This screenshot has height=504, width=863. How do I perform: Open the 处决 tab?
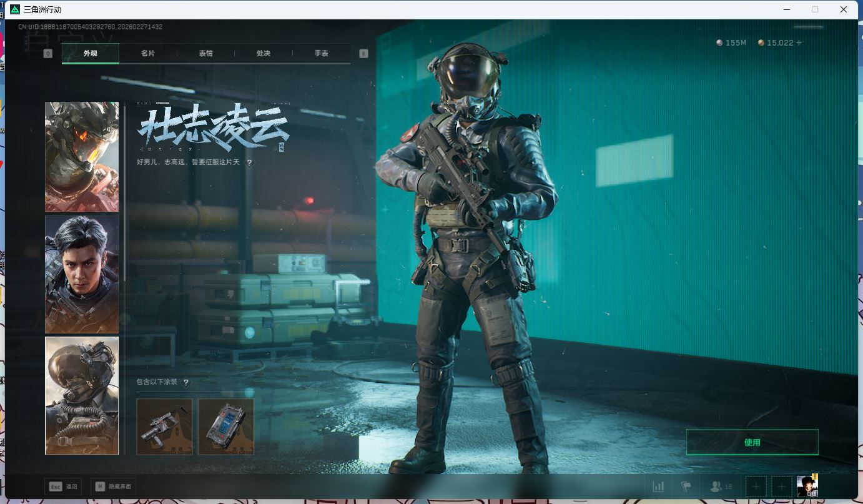264,54
